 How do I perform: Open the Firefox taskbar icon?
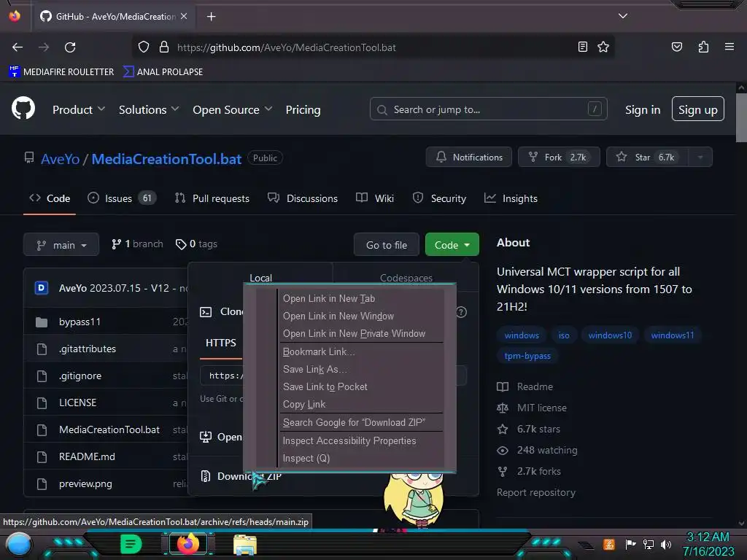click(188, 544)
